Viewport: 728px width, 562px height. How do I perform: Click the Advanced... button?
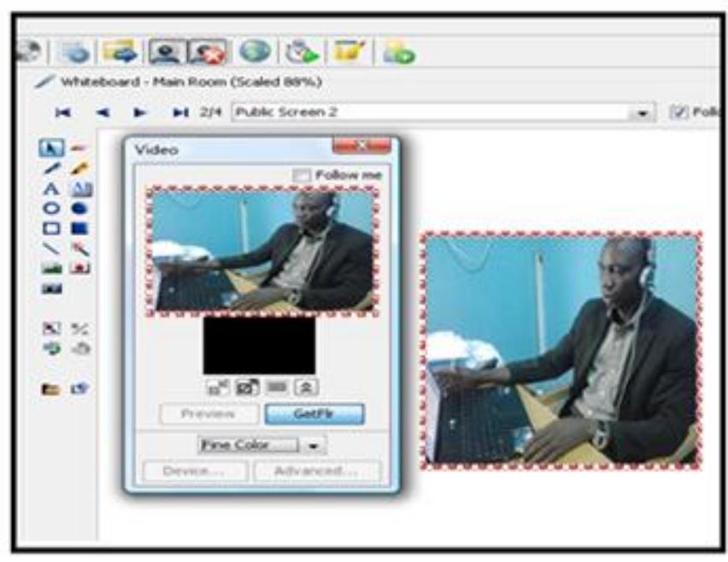click(317, 471)
